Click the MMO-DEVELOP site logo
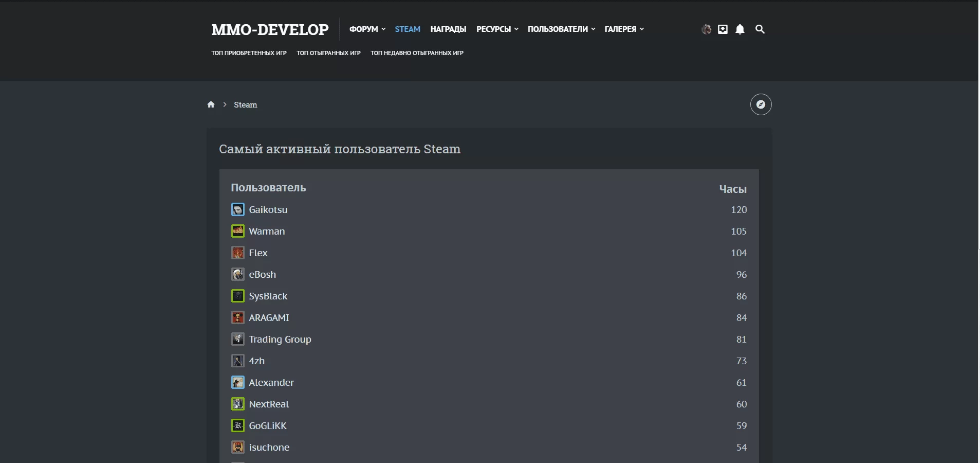980x463 pixels. (270, 29)
